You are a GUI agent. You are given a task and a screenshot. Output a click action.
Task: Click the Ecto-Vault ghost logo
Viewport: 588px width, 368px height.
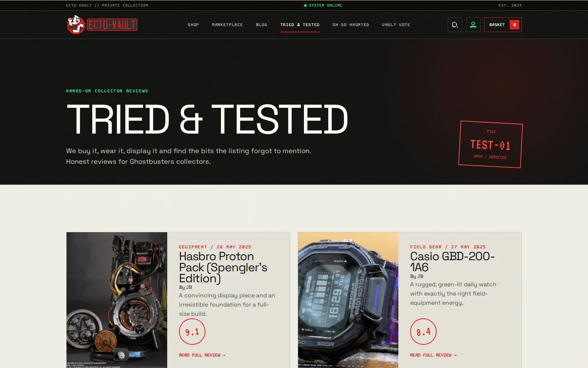(76, 25)
